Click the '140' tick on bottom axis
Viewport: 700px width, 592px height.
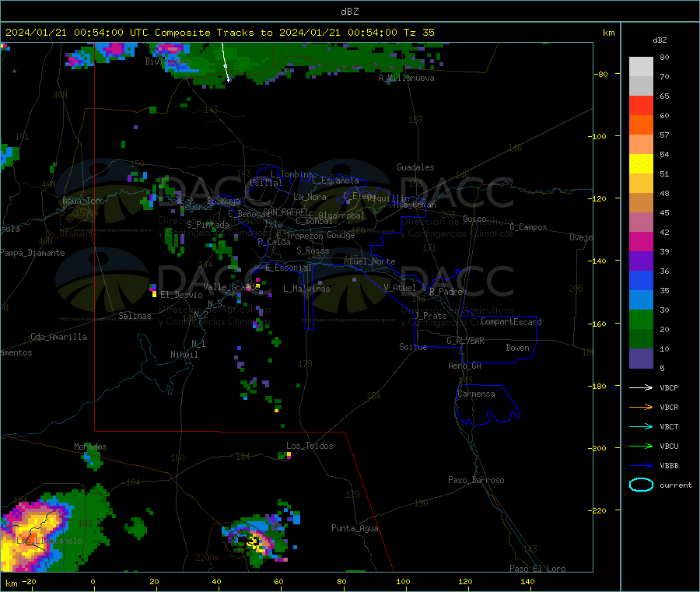coord(527,581)
